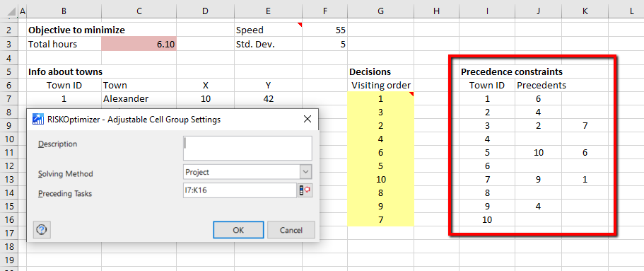Screen dimensions: 644x271
Task: Click the help question mark icon
Action: tap(42, 230)
